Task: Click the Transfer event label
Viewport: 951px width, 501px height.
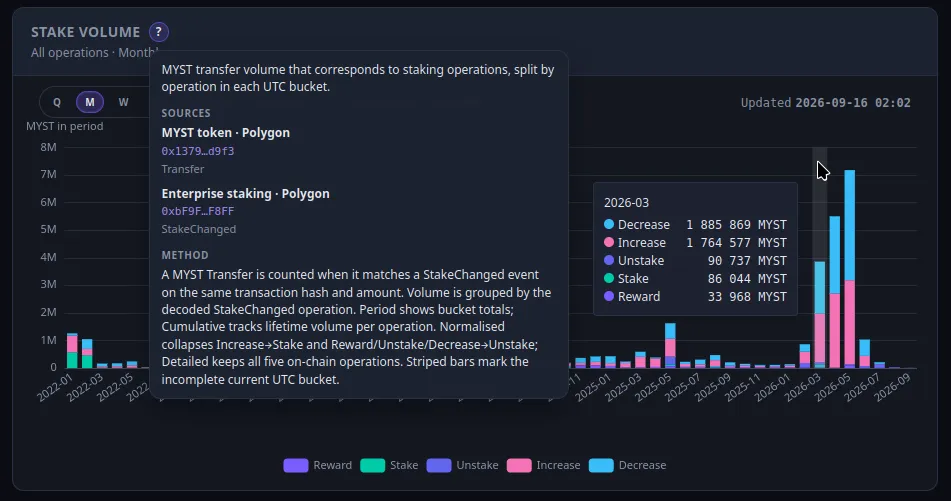Action: click(183, 169)
